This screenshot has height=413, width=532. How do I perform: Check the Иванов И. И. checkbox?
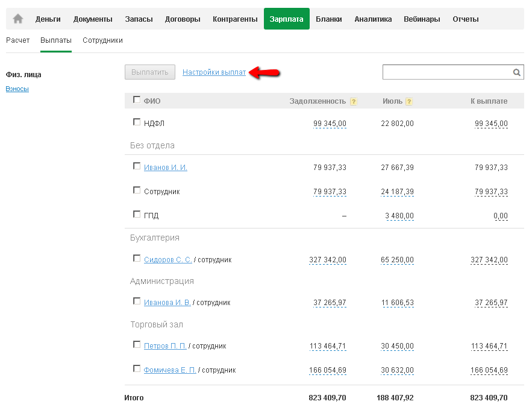click(x=137, y=166)
